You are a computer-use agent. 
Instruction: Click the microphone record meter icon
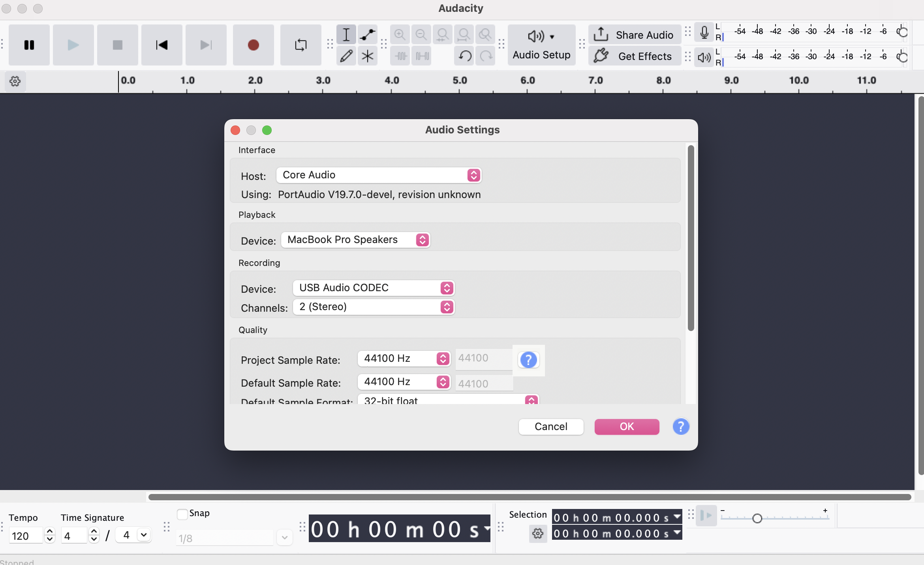coord(704,32)
